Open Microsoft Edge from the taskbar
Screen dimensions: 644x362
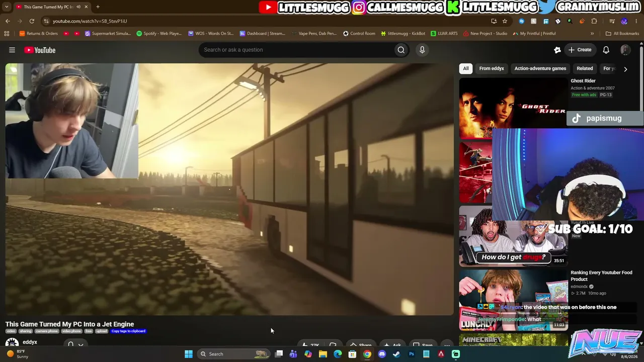coord(338,354)
